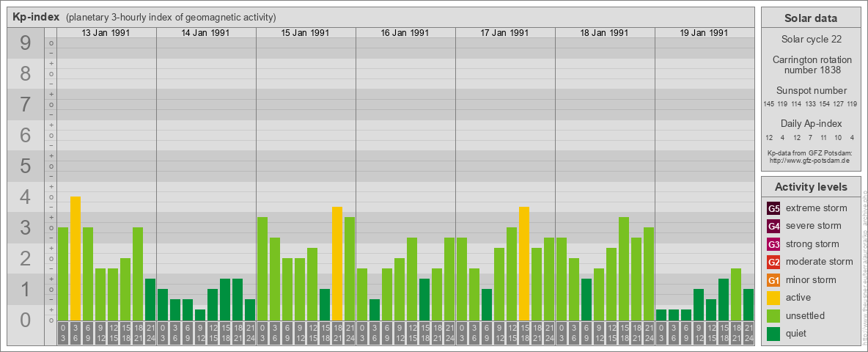
Task: Click the Activity levels panel heading
Action: click(810, 187)
